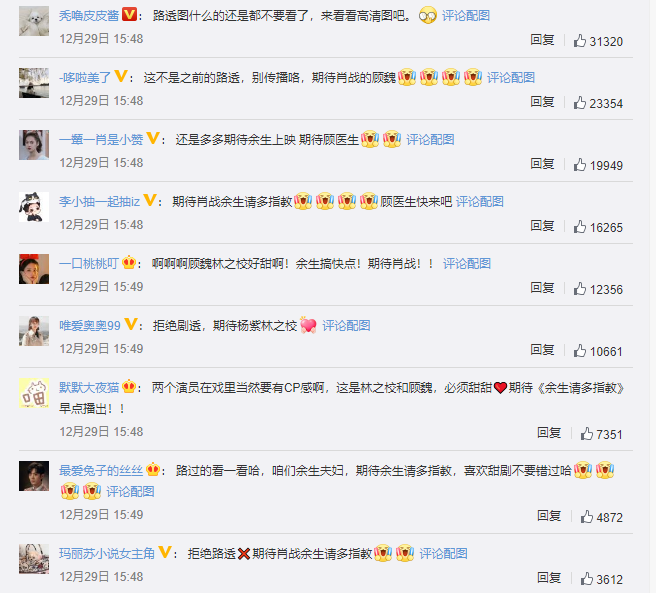The width and height of the screenshot is (656, 593).
Task: Open 一口桃桃叮's avatar thumbnail
Action: point(34,269)
